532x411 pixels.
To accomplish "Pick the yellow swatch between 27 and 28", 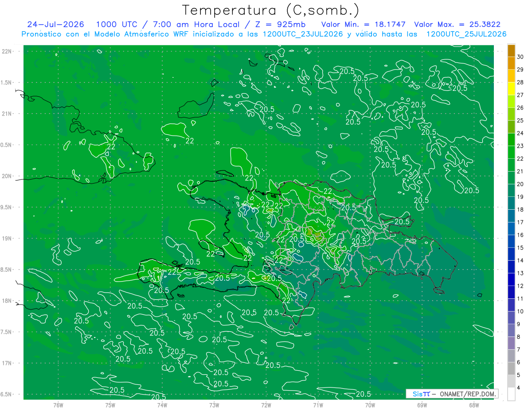I will (x=511, y=89).
